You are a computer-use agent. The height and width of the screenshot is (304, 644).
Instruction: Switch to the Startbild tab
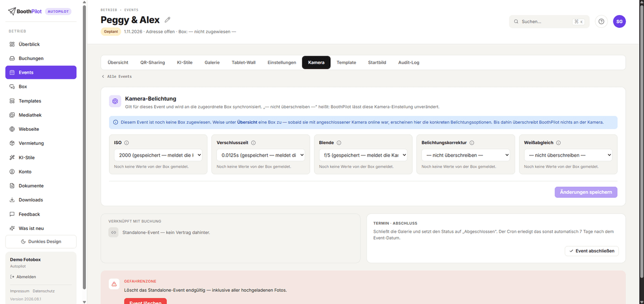pos(377,63)
